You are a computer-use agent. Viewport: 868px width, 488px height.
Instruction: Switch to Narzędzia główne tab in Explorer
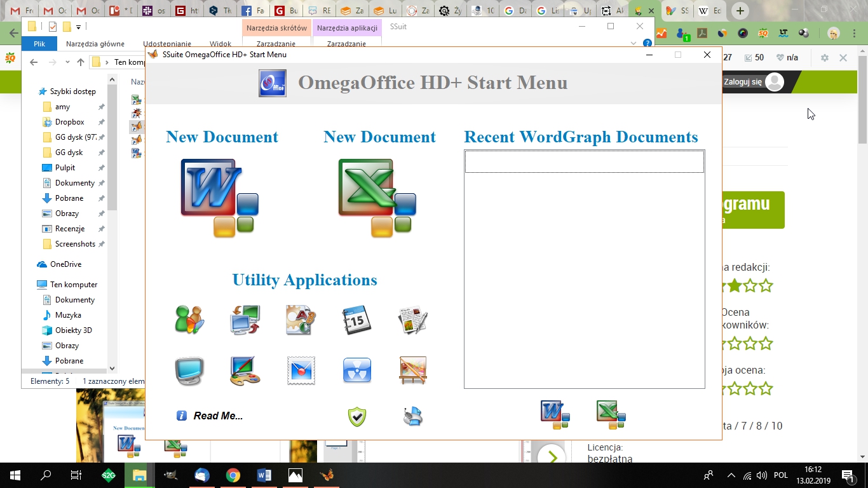tap(95, 44)
